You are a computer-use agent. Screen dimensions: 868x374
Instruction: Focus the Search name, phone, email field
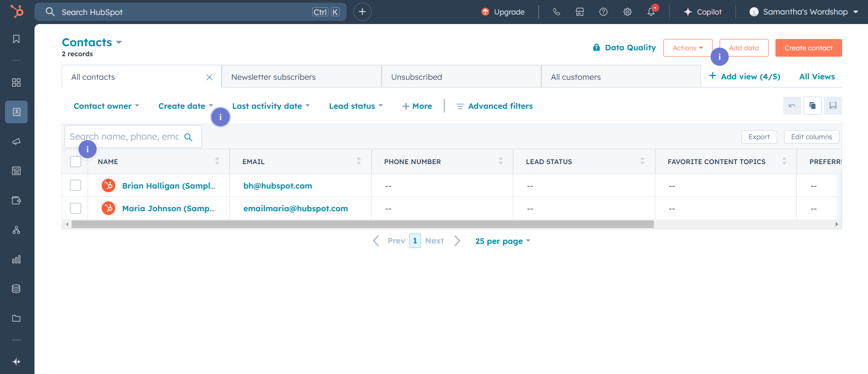(x=133, y=136)
